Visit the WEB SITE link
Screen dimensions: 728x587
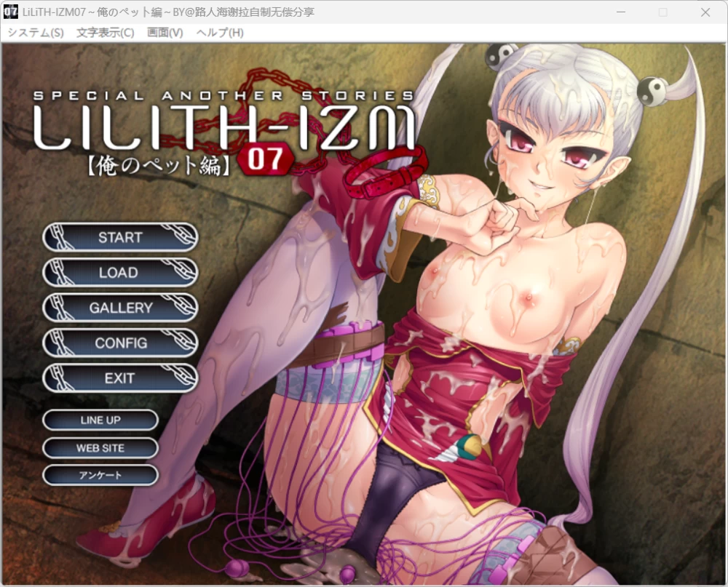(x=100, y=448)
